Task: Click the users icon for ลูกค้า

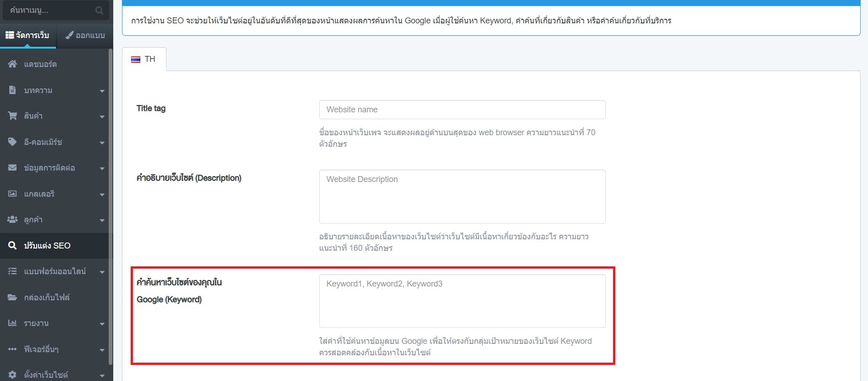Action: tap(12, 220)
